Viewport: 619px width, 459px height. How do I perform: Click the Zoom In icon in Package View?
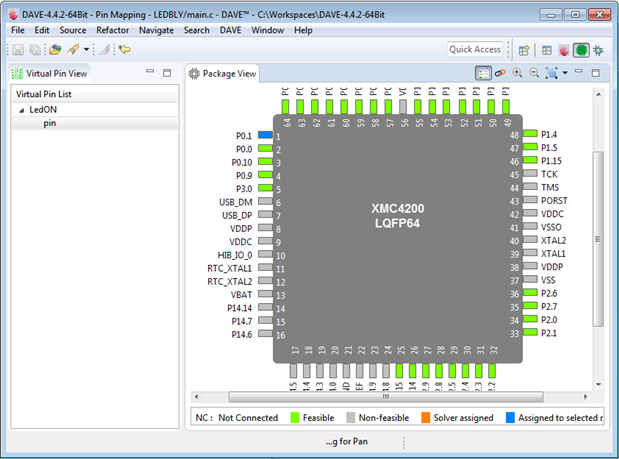pos(517,73)
